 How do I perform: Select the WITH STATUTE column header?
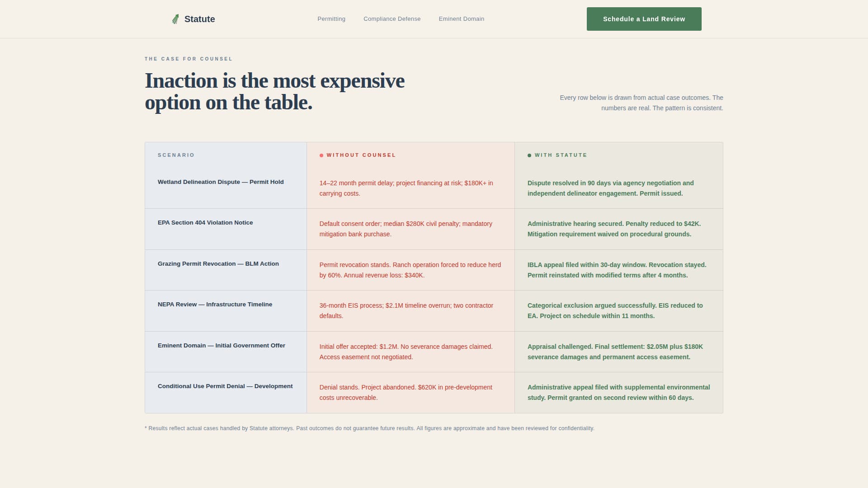coord(561,155)
